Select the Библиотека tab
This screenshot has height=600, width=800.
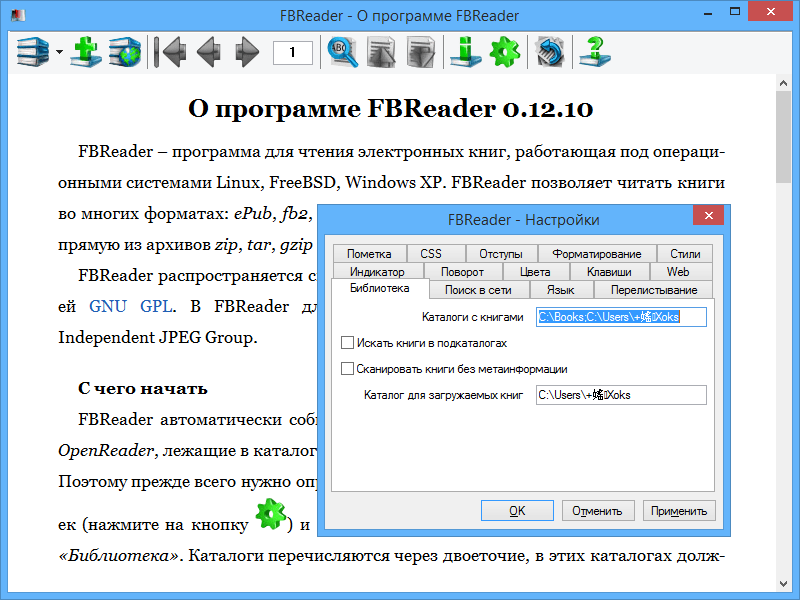380,288
